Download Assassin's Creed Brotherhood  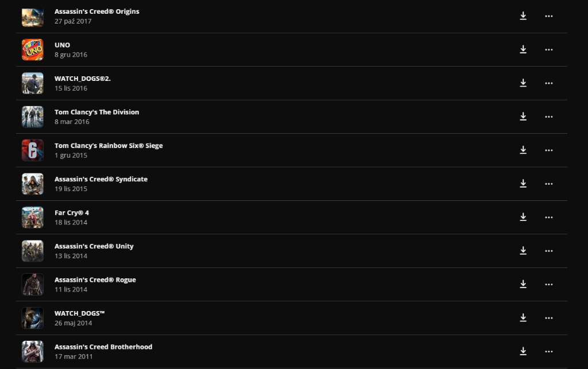coord(523,351)
